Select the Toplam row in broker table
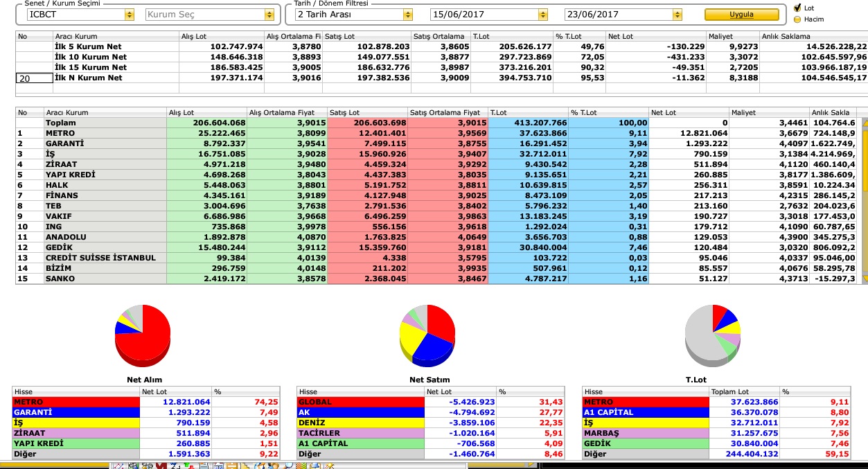This screenshot has height=469, width=868. [436, 123]
